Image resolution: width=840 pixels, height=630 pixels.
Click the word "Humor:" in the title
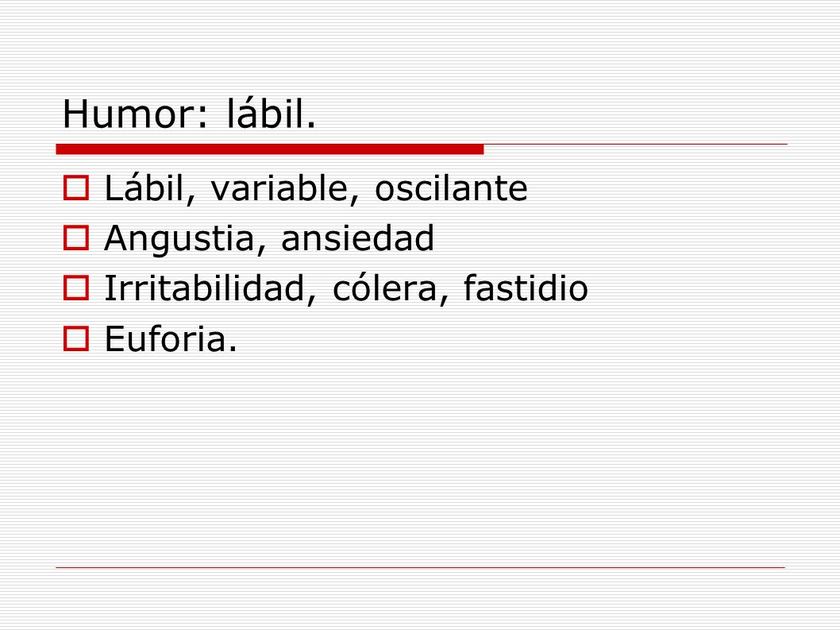coord(135,114)
